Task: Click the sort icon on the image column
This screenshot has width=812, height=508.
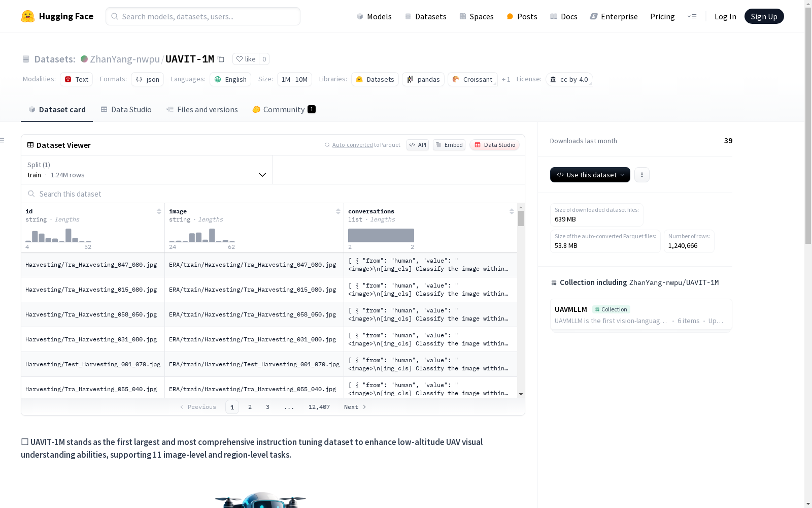Action: pyautogui.click(x=338, y=211)
